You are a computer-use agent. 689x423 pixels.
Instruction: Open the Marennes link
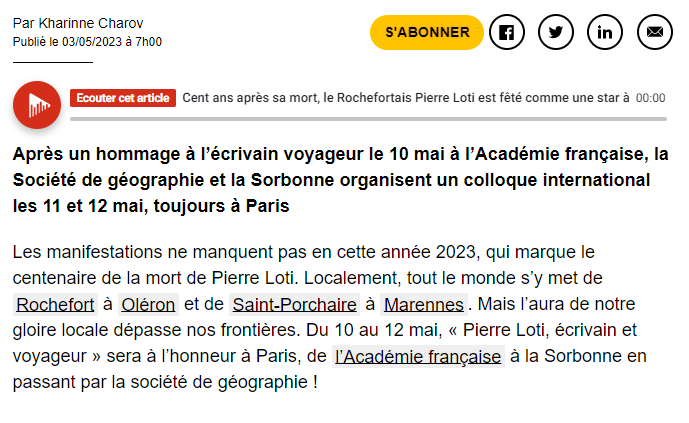click(423, 304)
